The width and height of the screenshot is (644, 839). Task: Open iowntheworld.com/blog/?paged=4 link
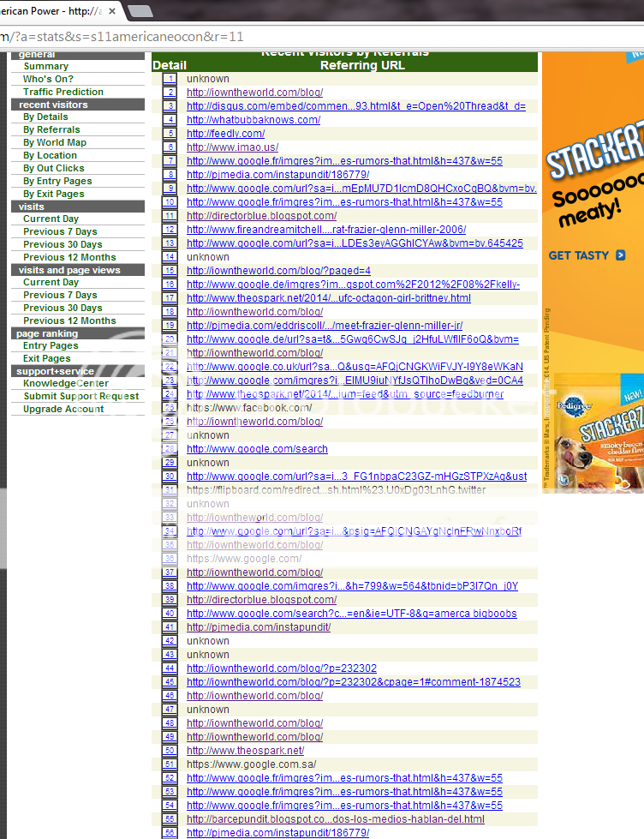pyautogui.click(x=278, y=271)
